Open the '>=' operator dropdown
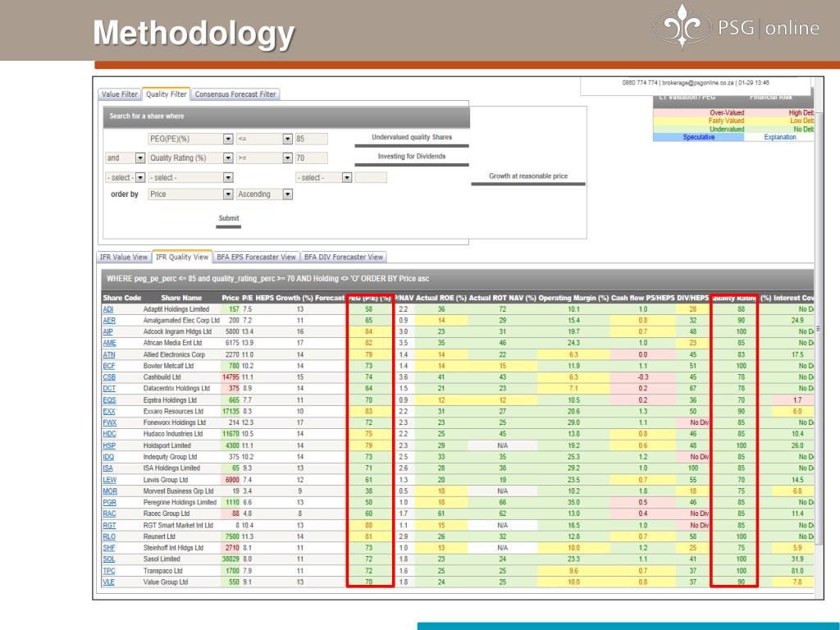 coord(288,158)
